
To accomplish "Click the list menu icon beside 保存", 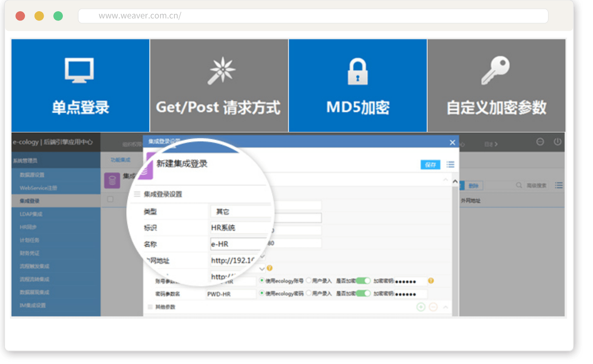I will [450, 165].
